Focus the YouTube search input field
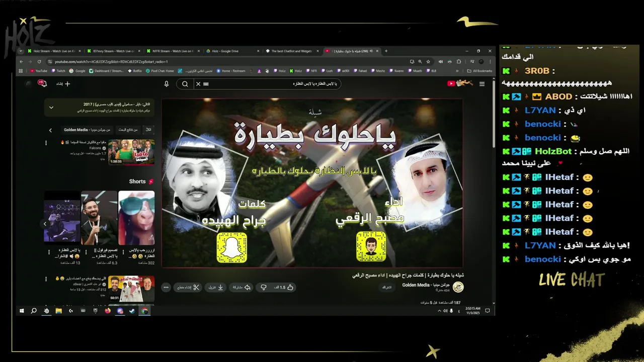Screen dimensions: 644x362 pyautogui.click(x=267, y=84)
